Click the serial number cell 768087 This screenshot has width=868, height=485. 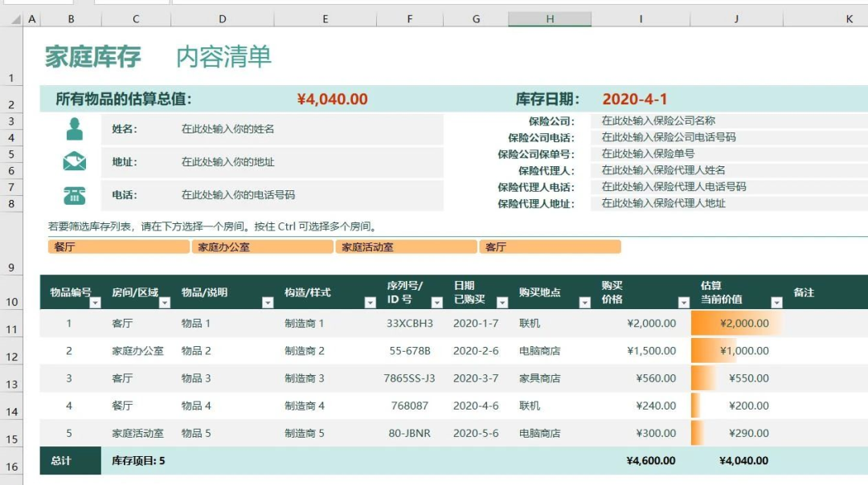click(x=410, y=406)
